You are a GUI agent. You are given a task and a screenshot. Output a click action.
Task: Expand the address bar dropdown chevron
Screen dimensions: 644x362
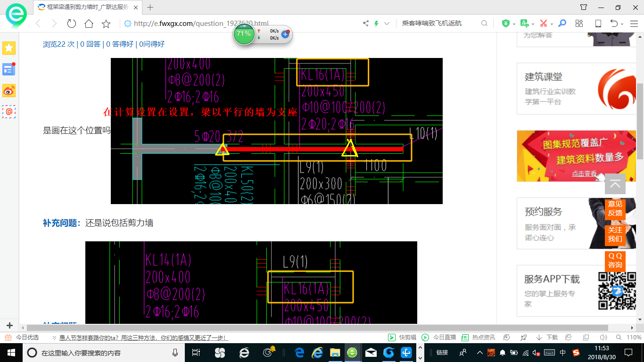387,24
